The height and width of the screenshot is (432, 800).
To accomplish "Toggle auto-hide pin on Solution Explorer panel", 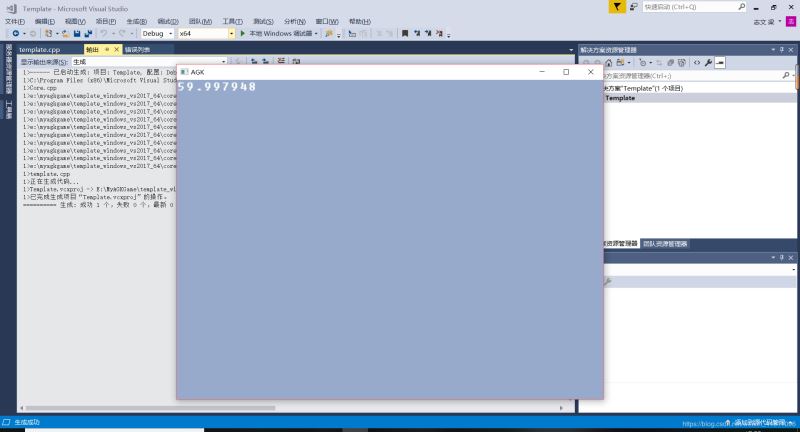I will (782, 50).
